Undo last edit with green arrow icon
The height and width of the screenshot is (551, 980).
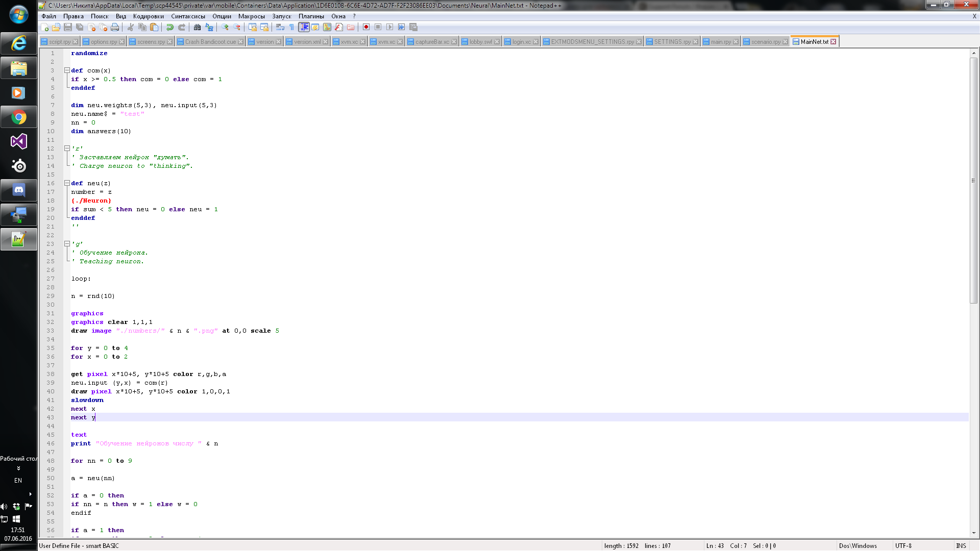click(x=170, y=27)
